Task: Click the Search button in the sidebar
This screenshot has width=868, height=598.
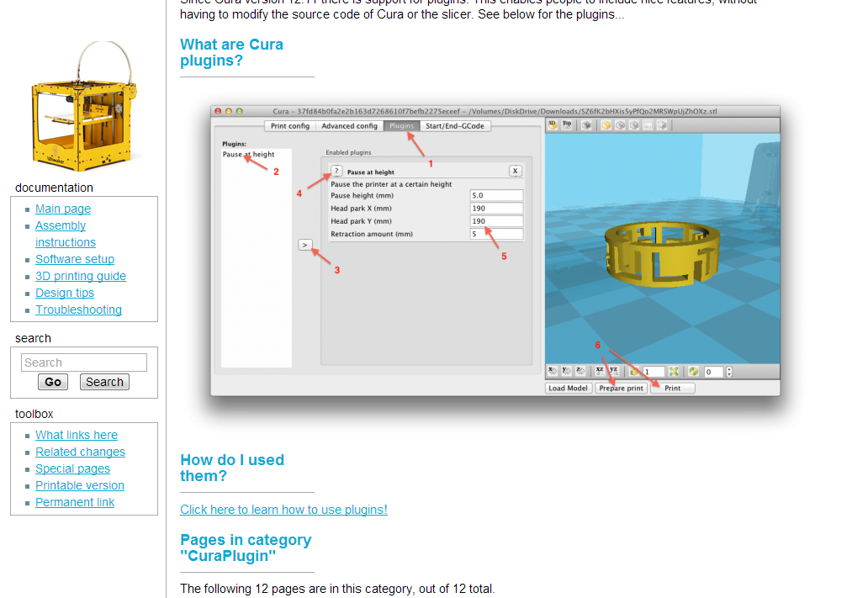Action: pyautogui.click(x=104, y=382)
